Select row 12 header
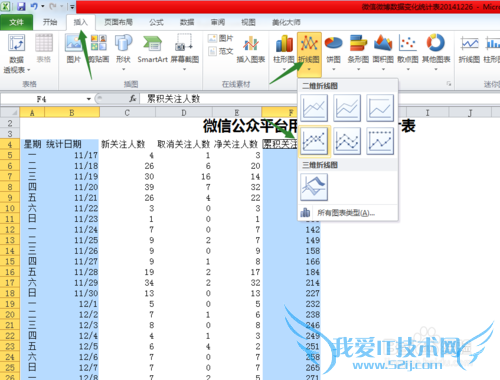Screen dimensions: 500x380 point(10,229)
